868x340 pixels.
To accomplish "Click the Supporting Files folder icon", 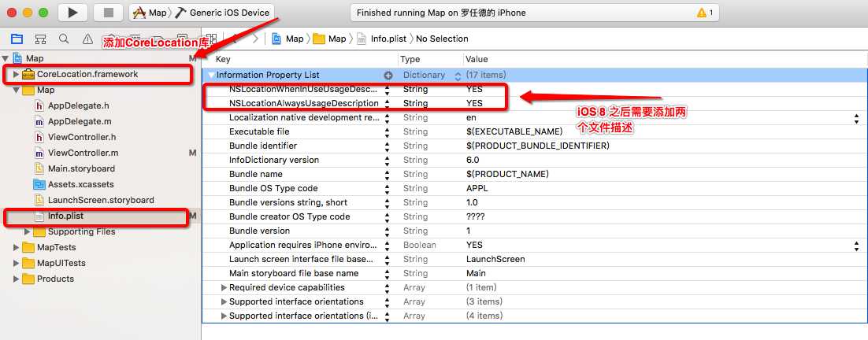I will tap(39, 231).
